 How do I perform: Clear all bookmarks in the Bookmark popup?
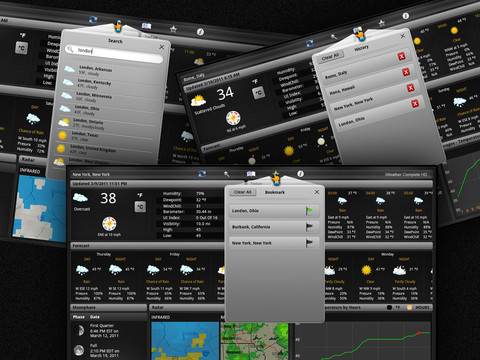[x=243, y=192]
